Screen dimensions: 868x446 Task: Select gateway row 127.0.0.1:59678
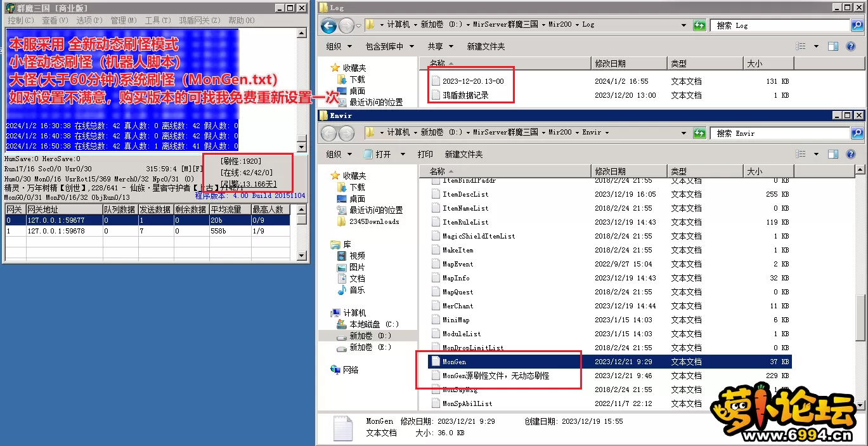point(148,231)
